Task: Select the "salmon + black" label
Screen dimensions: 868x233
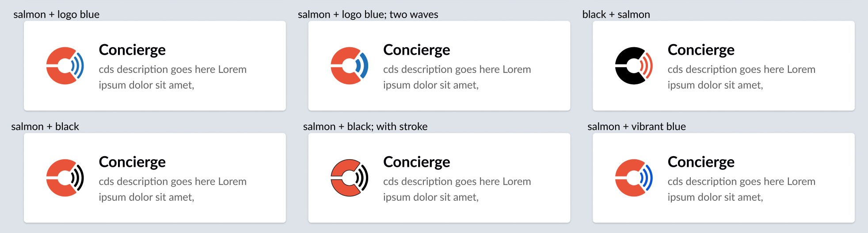Action: click(x=45, y=127)
